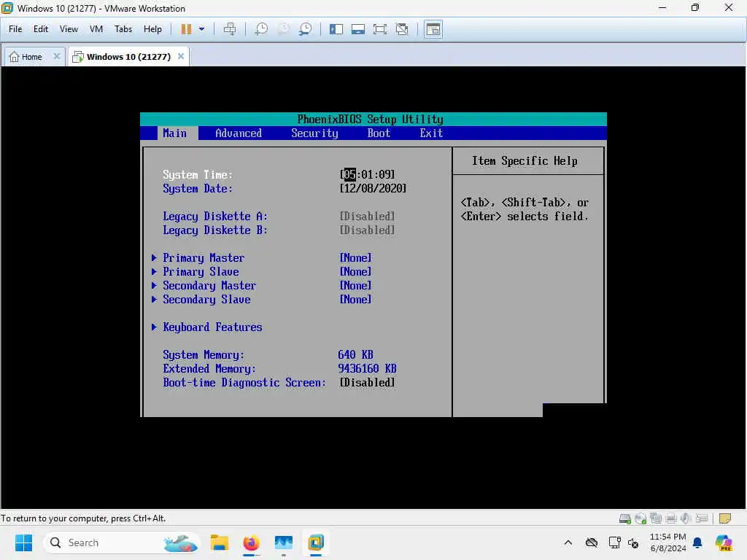This screenshot has width=747, height=560.
Task: Click the greyed-out revert to snapshot icon
Action: tap(284, 29)
